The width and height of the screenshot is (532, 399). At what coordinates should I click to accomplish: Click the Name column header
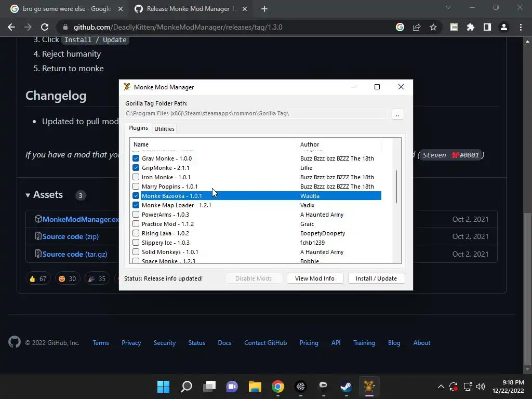(x=213, y=144)
